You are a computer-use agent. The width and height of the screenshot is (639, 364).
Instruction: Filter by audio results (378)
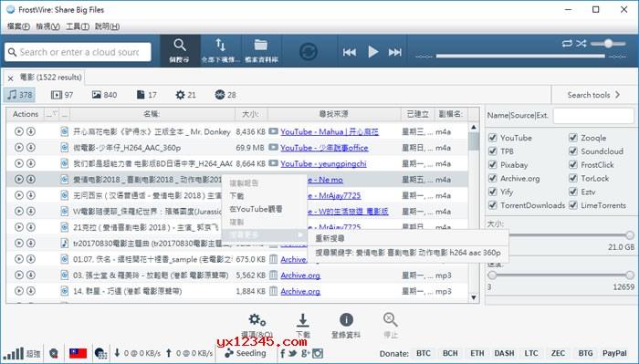coord(19,95)
